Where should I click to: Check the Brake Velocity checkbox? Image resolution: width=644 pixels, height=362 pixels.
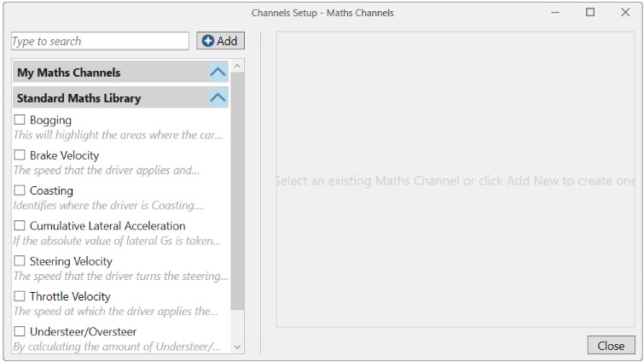[x=20, y=155]
